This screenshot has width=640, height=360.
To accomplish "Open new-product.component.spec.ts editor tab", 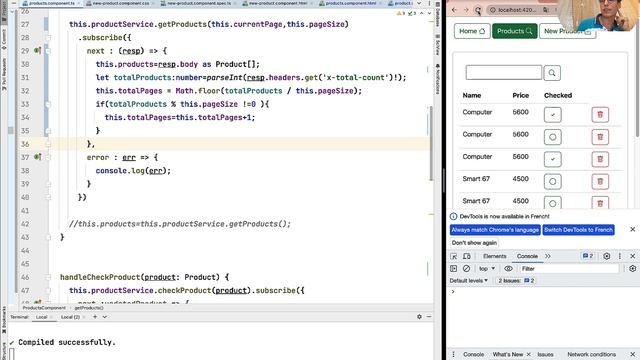I will click(x=199, y=3).
